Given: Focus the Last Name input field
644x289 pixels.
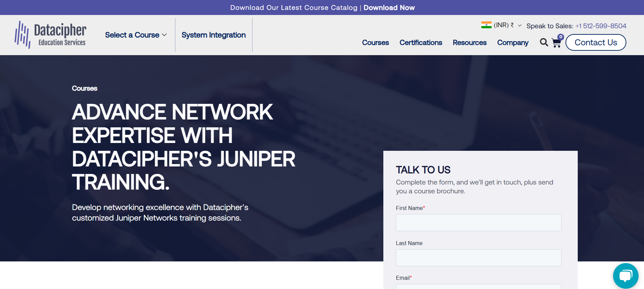Looking at the screenshot, I should pos(478,258).
